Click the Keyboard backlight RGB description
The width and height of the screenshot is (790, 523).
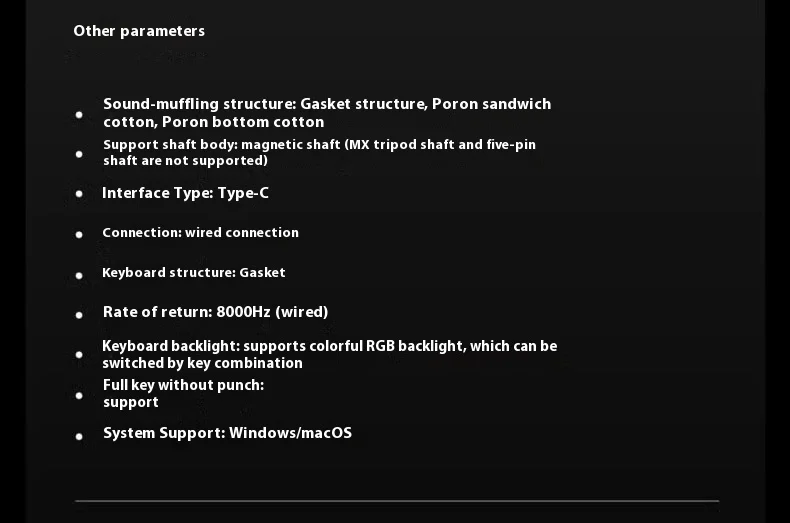coord(329,354)
